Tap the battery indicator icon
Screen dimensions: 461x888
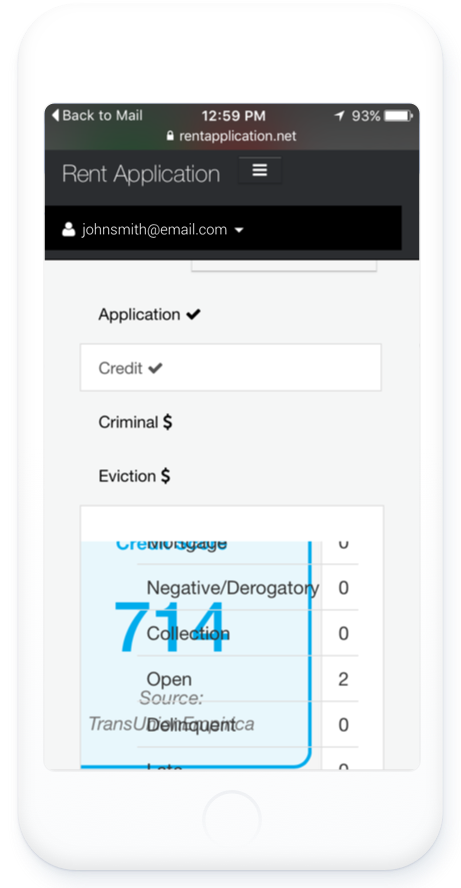coord(399,116)
